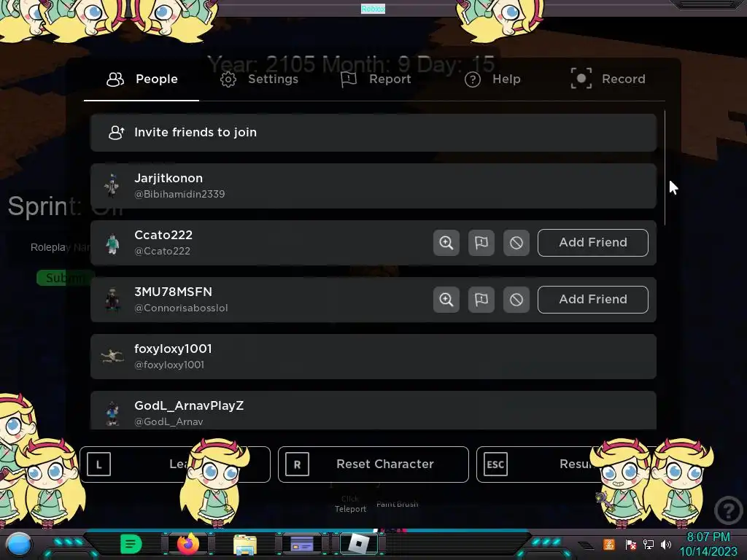Click Invite friends to join

coord(373,133)
